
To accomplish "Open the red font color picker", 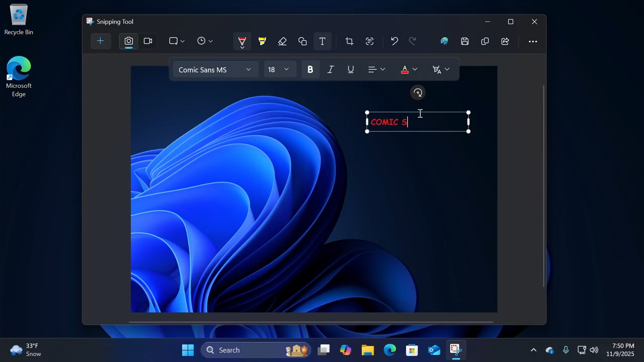I will (x=409, y=70).
